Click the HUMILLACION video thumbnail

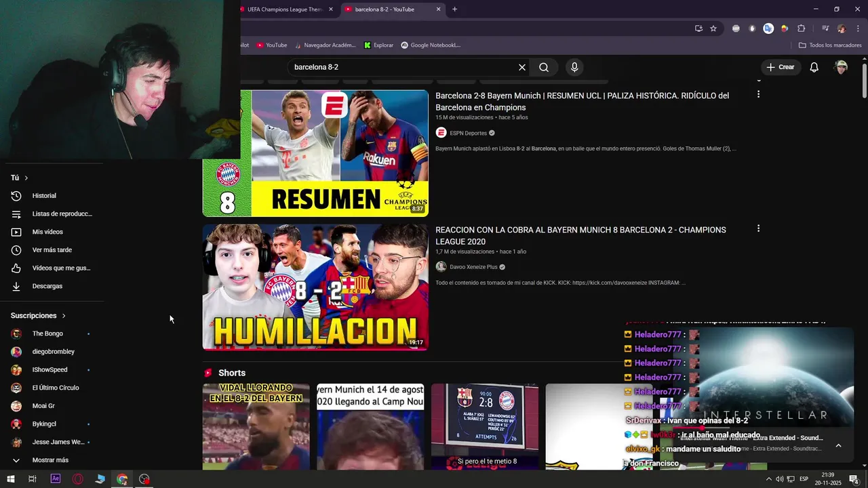click(x=315, y=287)
